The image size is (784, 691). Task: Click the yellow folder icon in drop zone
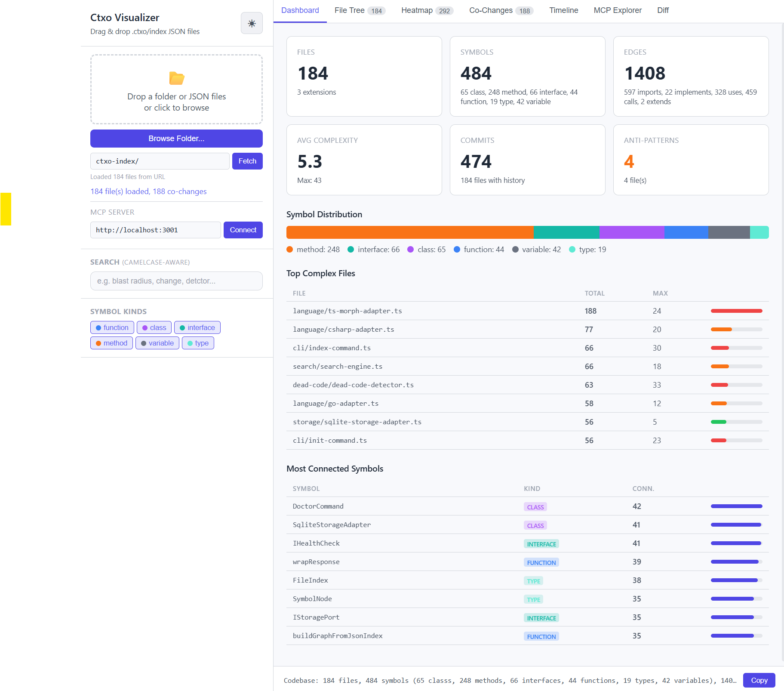point(176,78)
